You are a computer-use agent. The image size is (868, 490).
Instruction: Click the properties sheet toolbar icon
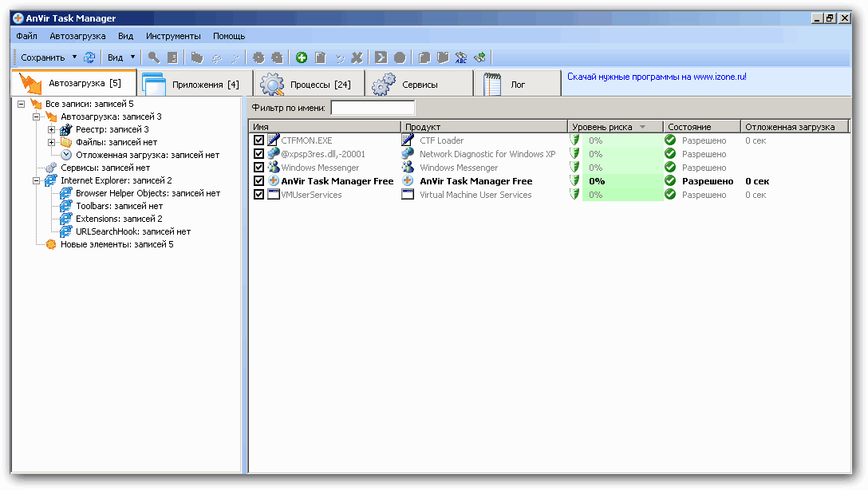pyautogui.click(x=172, y=57)
